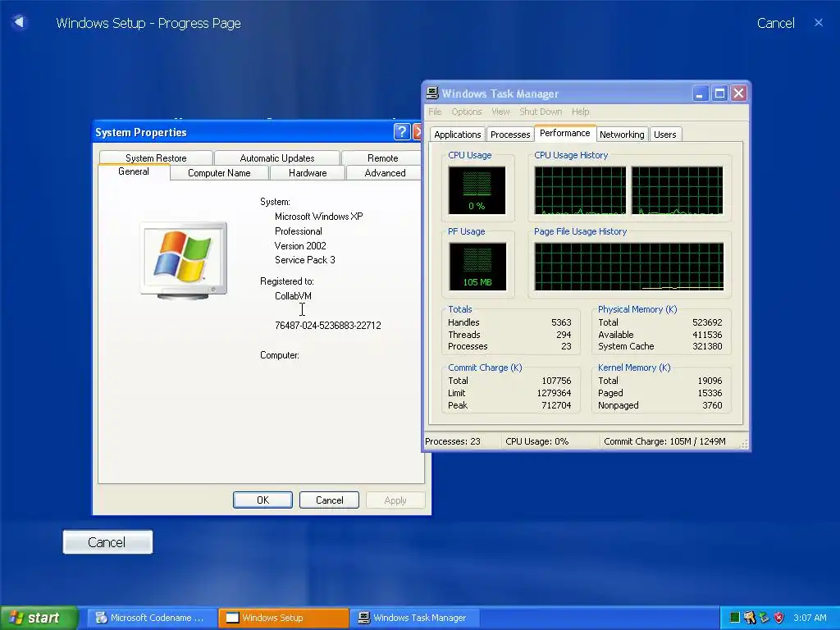Click the product ID 76487-024-5236883-22712
840x630 pixels.
coord(328,325)
